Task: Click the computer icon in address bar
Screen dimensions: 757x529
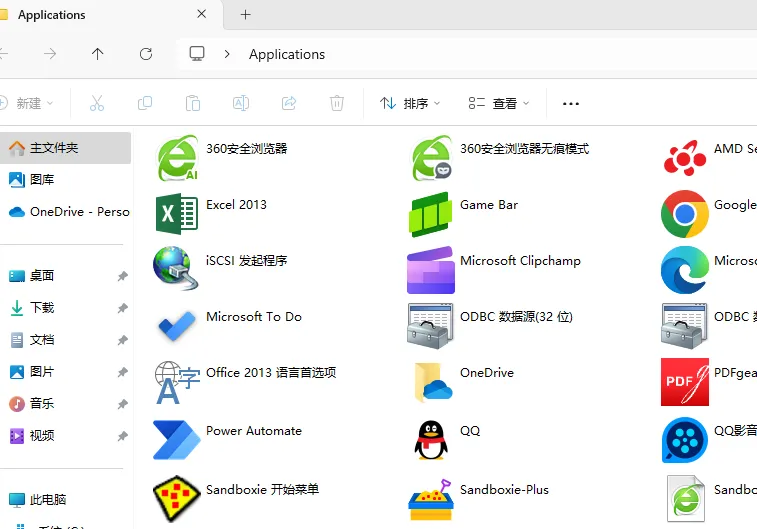Action: tap(197, 54)
